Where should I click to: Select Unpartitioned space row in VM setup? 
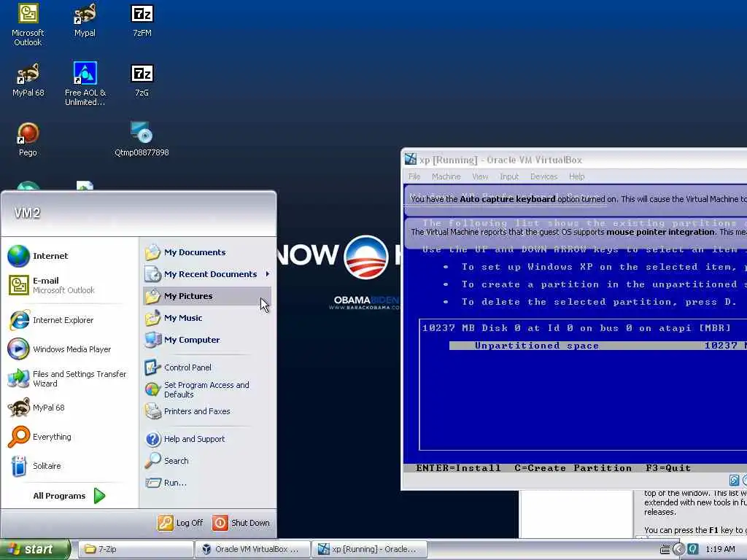click(598, 346)
